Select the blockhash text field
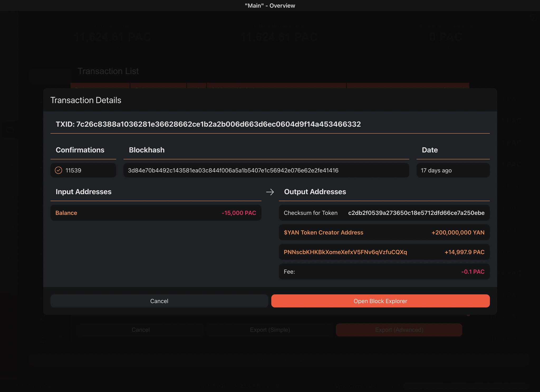The width and height of the screenshot is (540, 392). (266, 170)
